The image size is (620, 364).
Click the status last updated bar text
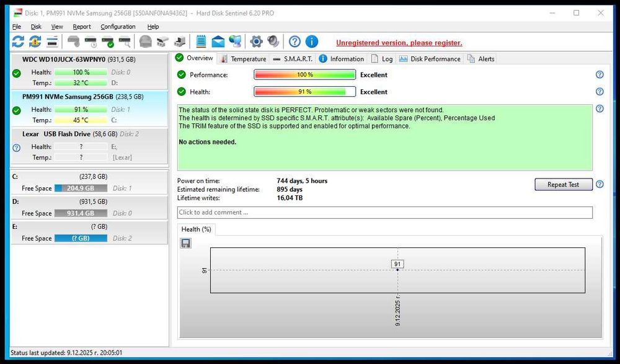[x=66, y=352]
